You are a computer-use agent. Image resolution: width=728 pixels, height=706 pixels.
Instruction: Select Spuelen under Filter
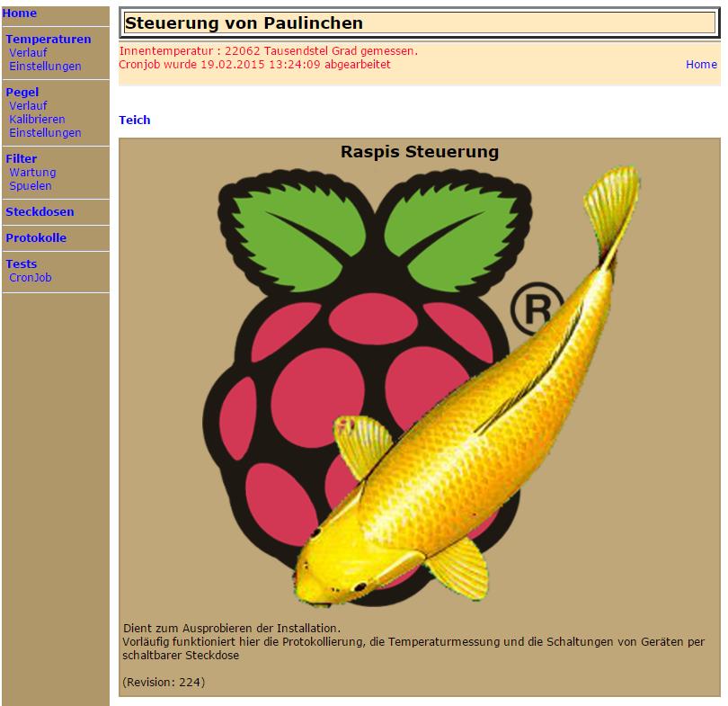pyautogui.click(x=31, y=186)
